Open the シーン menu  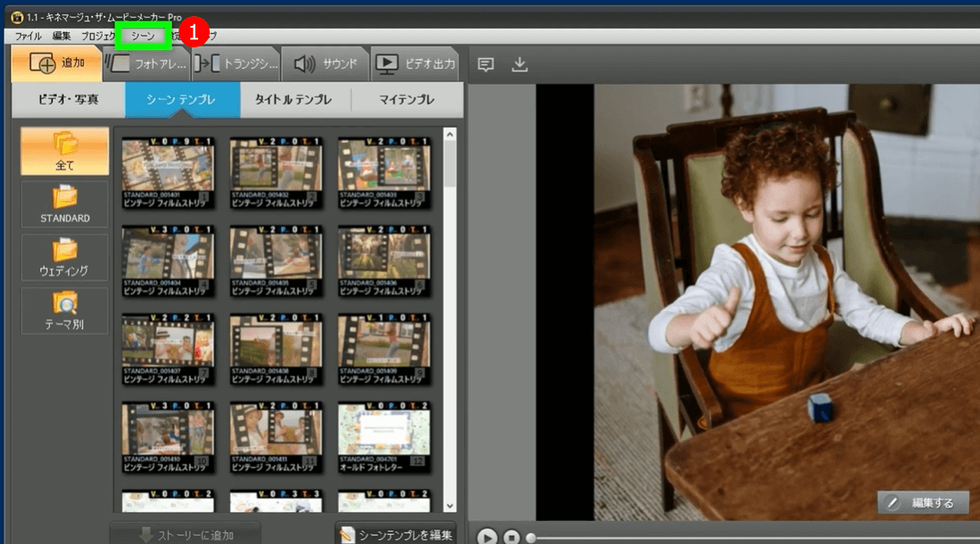[x=143, y=36]
